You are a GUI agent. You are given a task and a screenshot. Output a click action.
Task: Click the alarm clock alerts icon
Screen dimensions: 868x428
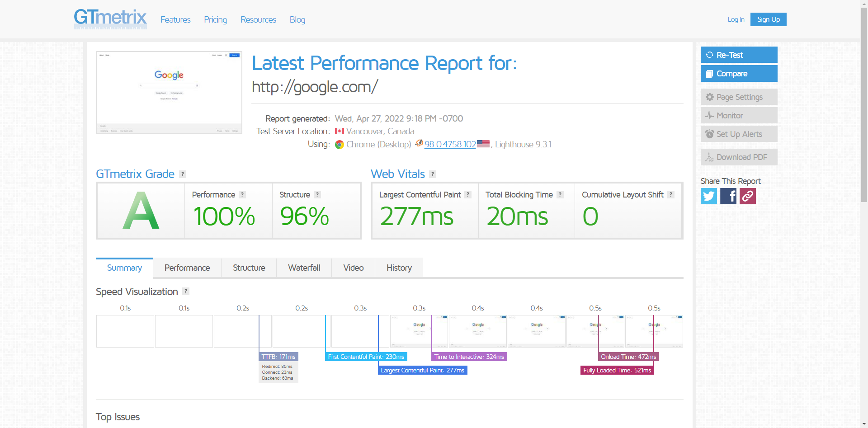[x=710, y=134]
